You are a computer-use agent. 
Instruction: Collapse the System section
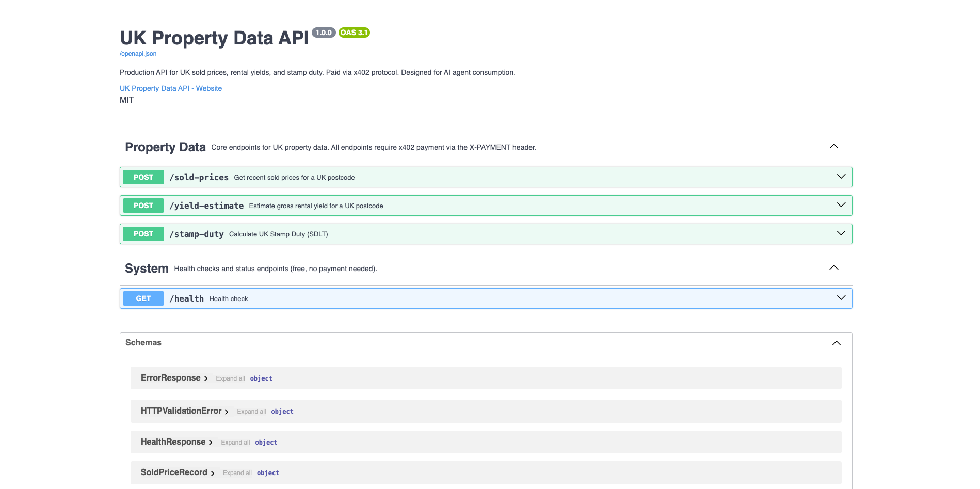click(833, 267)
